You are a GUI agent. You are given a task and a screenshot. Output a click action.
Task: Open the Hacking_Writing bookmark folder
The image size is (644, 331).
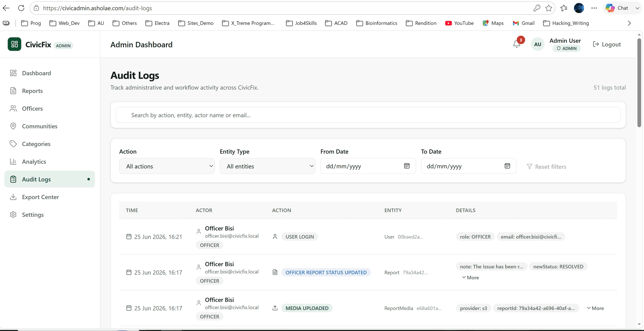566,23
